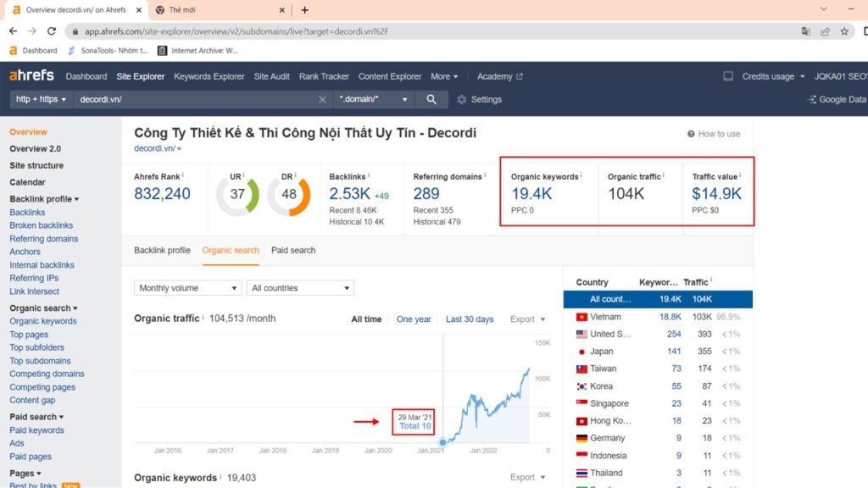
Task: Switch to Backlink profile tab
Action: point(162,250)
